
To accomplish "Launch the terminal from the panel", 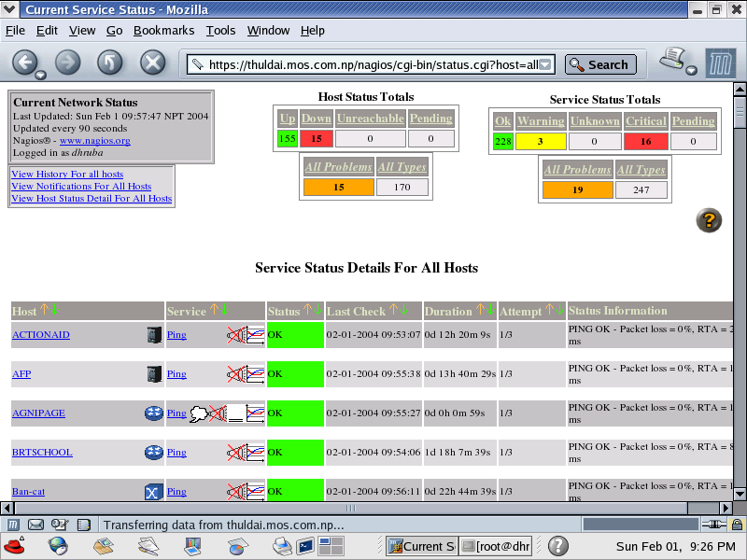I will 305,546.
